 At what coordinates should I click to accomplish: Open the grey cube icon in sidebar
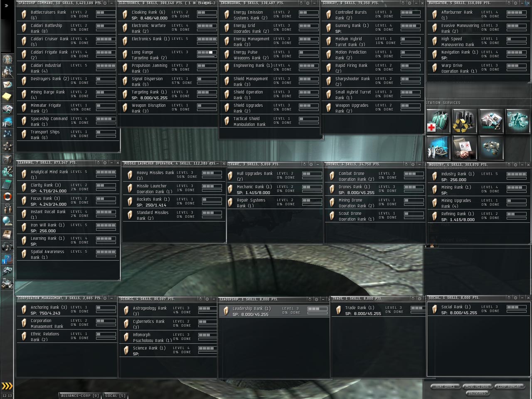(7, 159)
